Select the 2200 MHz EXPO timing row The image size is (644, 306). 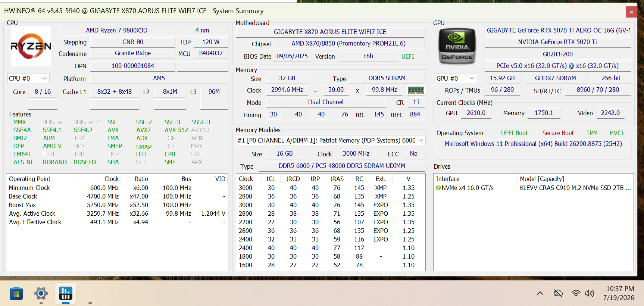330,222
